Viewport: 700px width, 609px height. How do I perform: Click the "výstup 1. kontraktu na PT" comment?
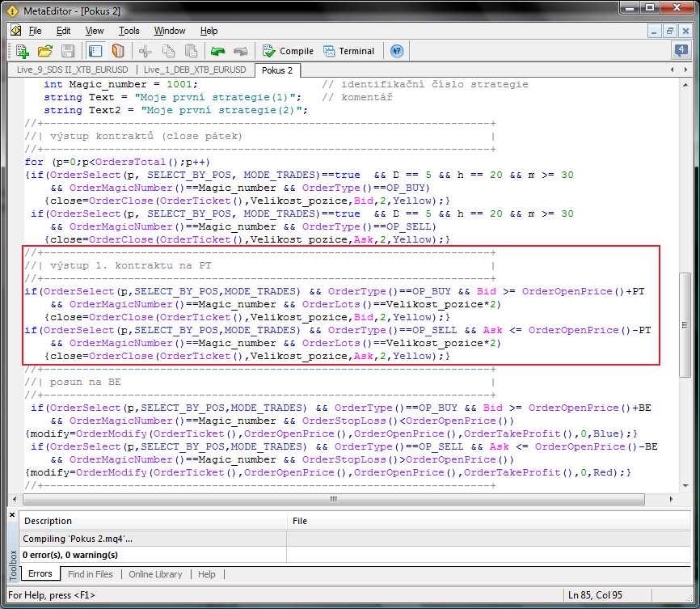click(130, 265)
